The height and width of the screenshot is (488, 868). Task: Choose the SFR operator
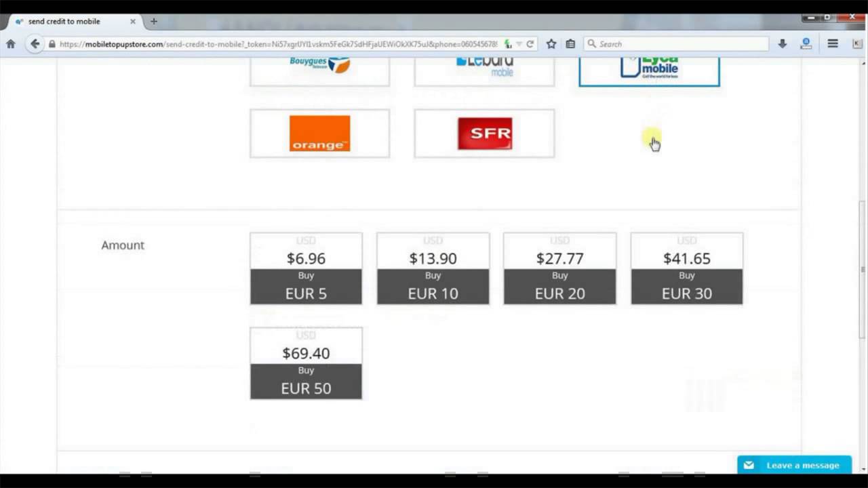pyautogui.click(x=484, y=134)
